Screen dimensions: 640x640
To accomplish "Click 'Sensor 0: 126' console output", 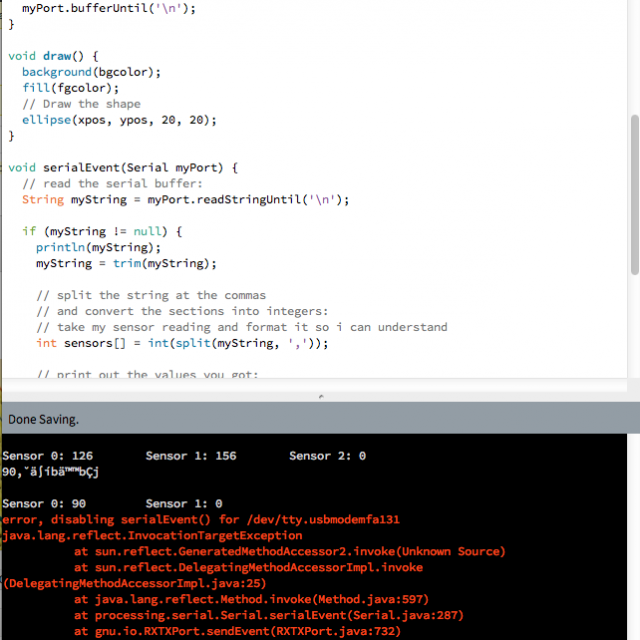I will (x=48, y=456).
